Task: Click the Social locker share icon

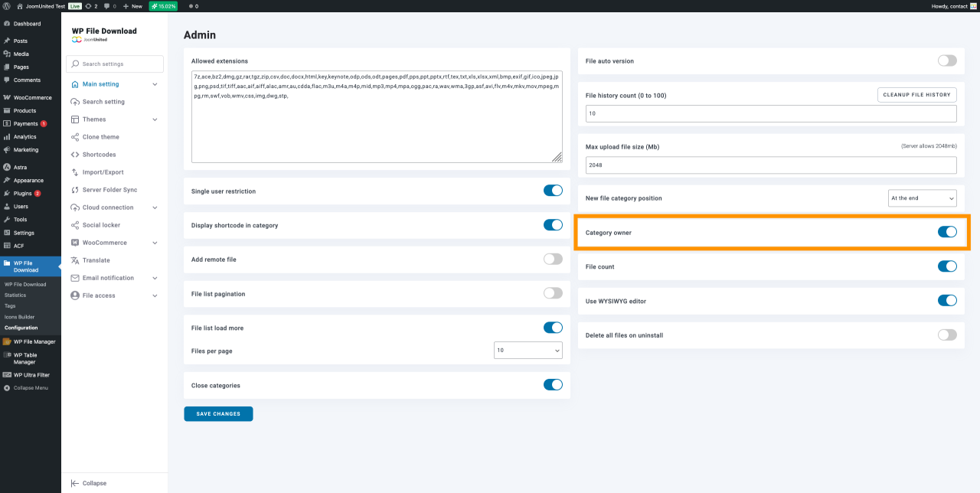Action: pos(75,225)
